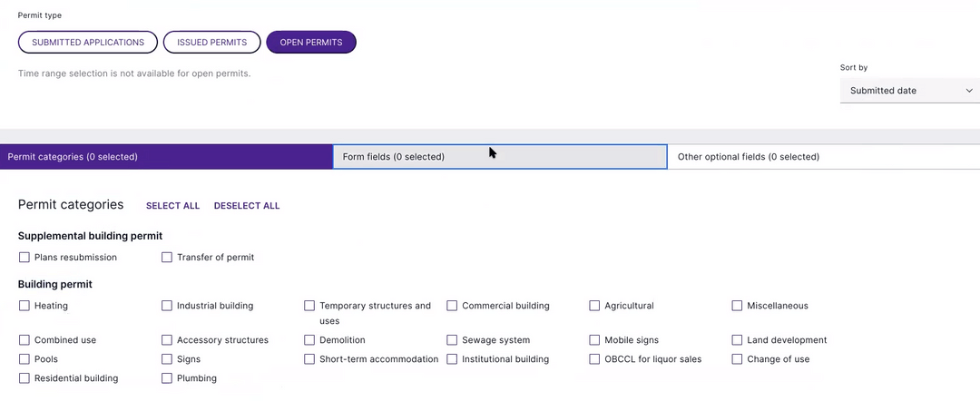Select the Open Permits button
Screen dimensions: 980x401
click(x=311, y=43)
